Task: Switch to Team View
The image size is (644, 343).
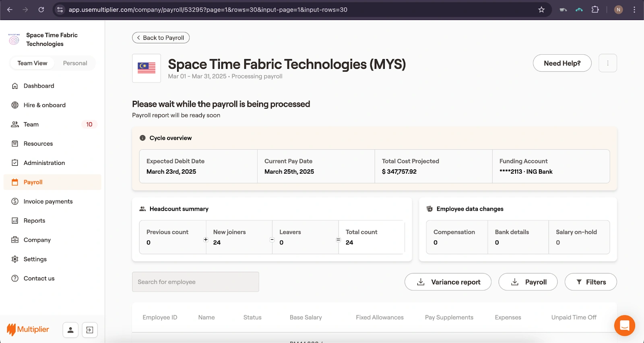Action: (32, 63)
